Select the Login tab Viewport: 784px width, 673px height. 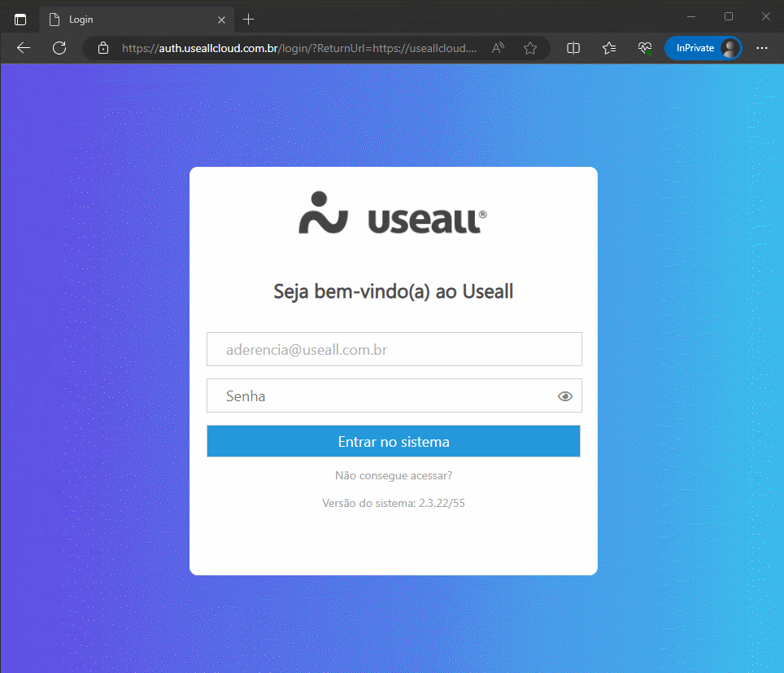click(130, 19)
